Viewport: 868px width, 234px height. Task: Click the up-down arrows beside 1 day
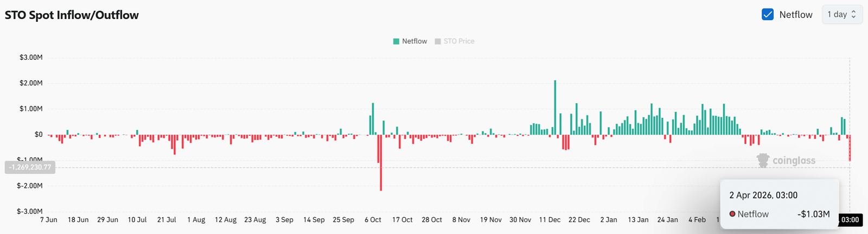853,15
